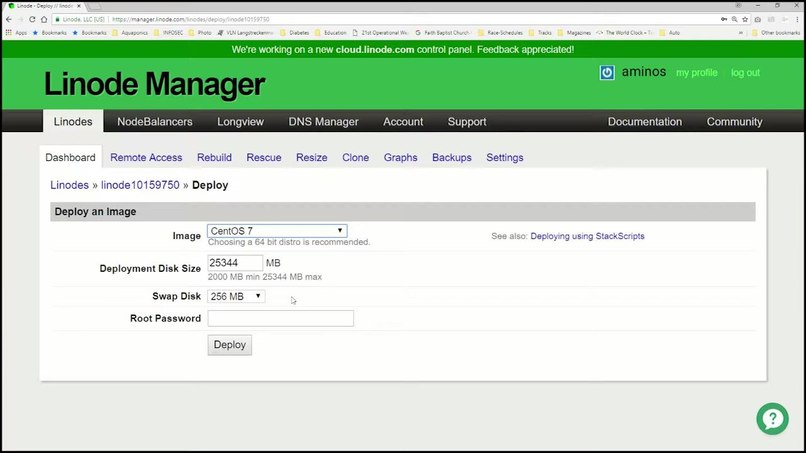
Task: Click the Root Password field
Action: tap(281, 318)
